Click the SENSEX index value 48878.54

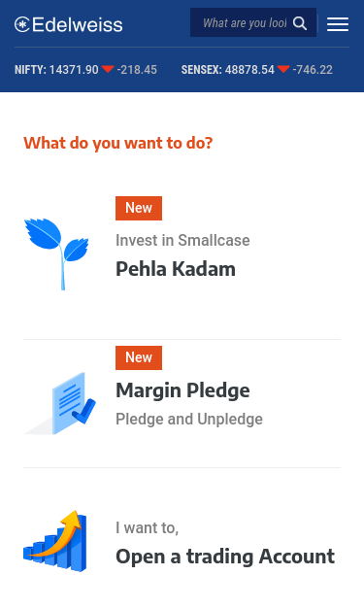pyautogui.click(x=249, y=70)
